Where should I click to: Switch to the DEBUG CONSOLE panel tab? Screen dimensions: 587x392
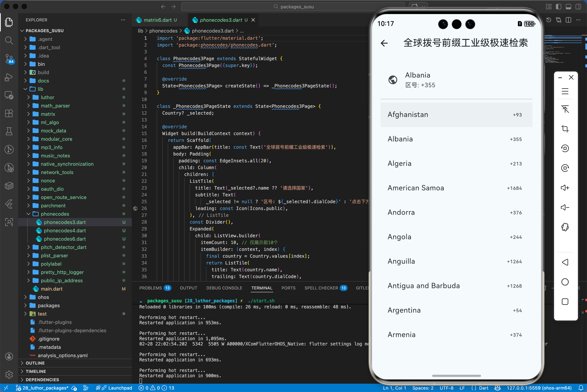[224, 288]
